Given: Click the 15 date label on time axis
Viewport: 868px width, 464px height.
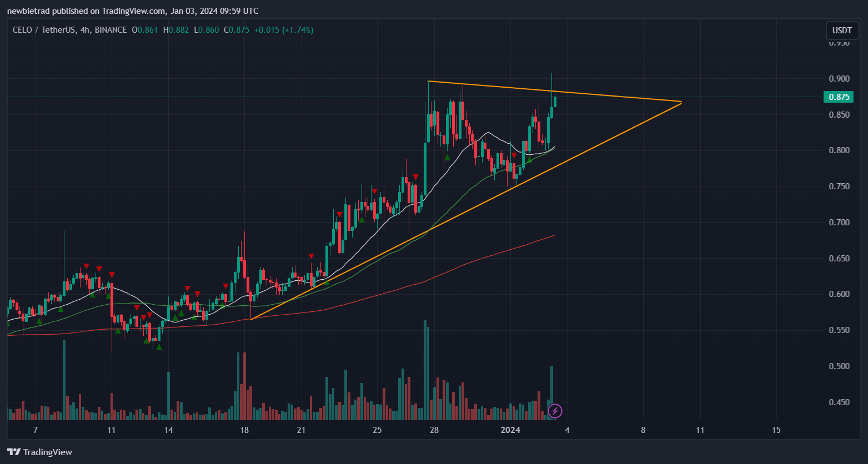Looking at the screenshot, I should 776,430.
